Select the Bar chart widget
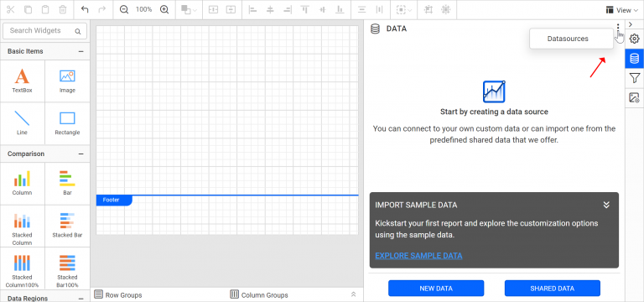Viewport: 644px width, 302px height. [x=67, y=183]
